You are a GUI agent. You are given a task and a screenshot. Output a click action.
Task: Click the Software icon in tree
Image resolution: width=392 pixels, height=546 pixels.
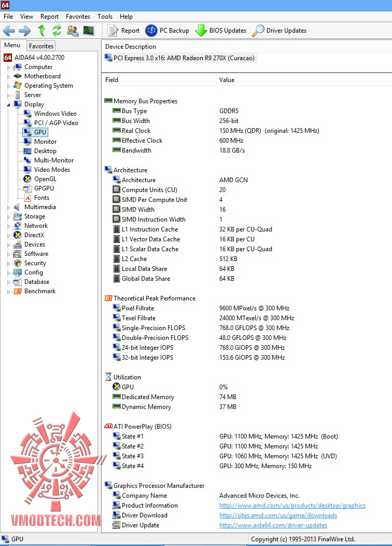pos(18,254)
